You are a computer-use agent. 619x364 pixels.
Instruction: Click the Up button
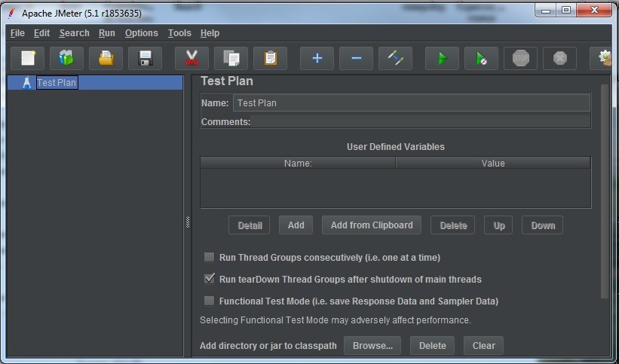(498, 225)
